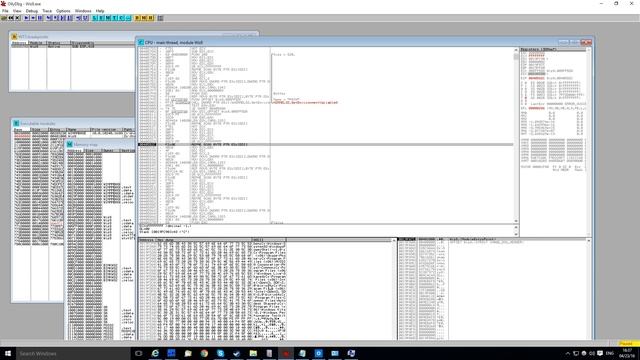
Task: Click the stack pane scrollbar up arrow
Action: (x=589, y=240)
